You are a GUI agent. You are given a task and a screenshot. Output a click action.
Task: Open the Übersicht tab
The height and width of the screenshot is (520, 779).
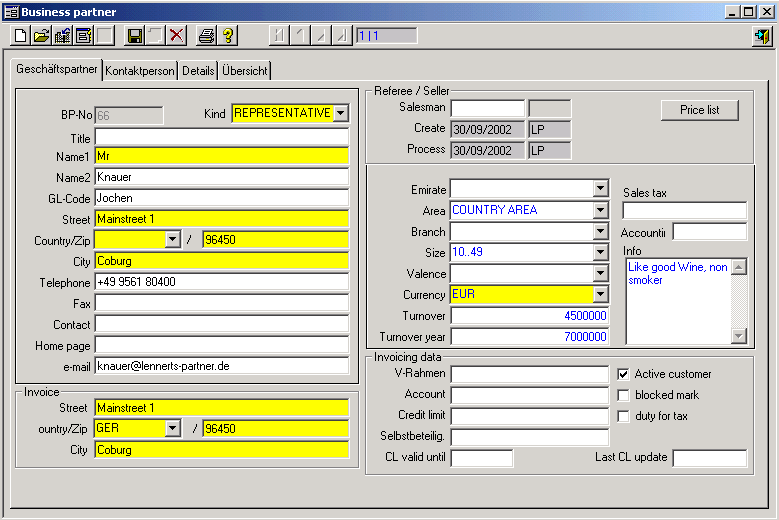click(245, 71)
